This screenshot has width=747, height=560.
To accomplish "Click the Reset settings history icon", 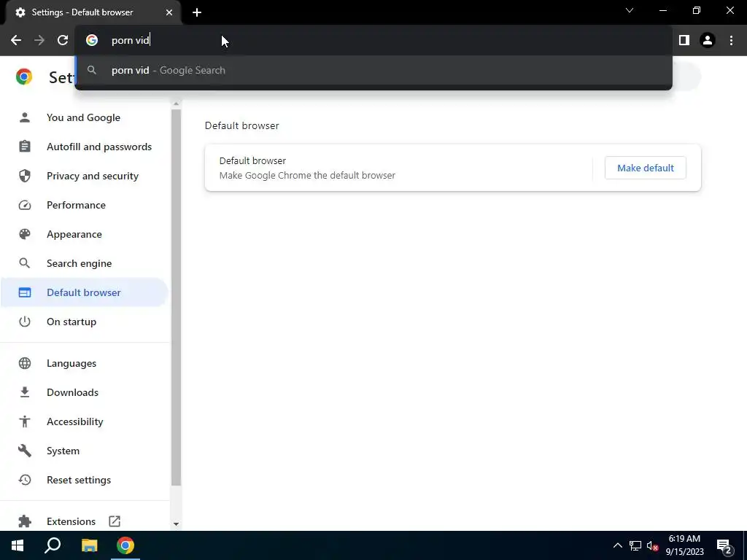I will click(25, 480).
